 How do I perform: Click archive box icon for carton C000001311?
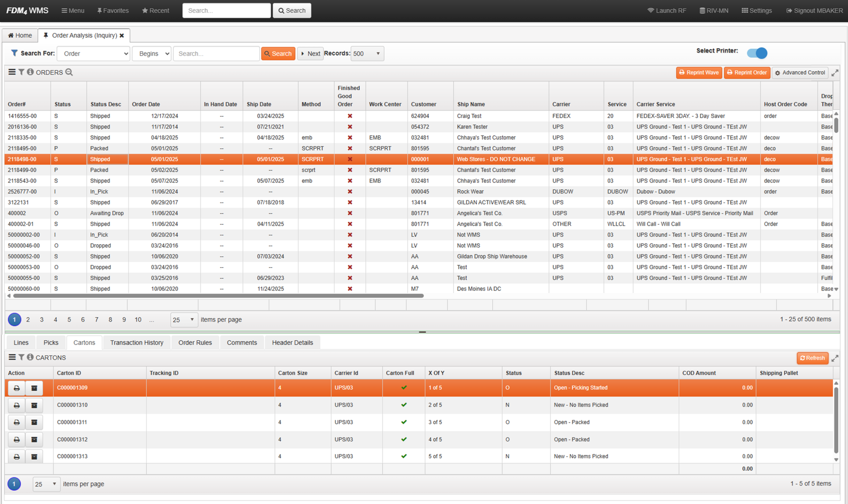tap(34, 422)
